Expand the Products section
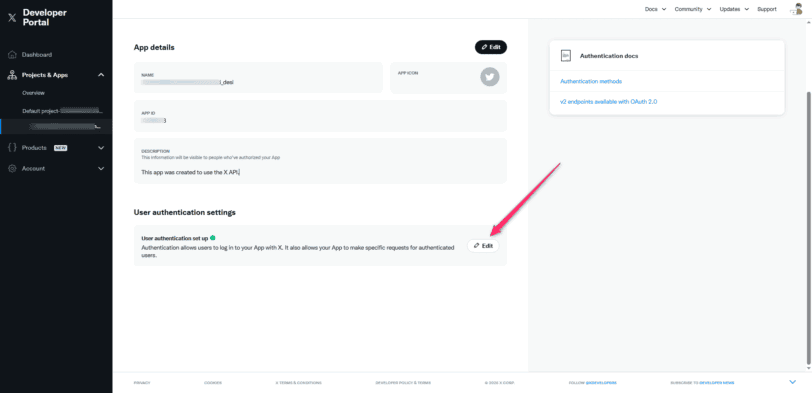Viewport: 812px width, 393px height. pos(101,148)
